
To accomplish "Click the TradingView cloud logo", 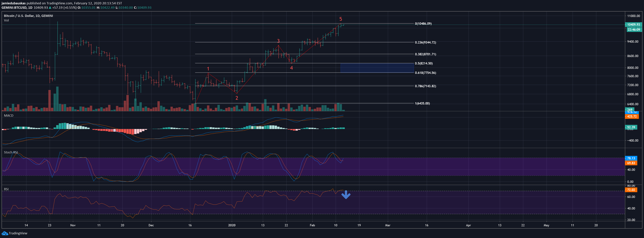I will click(5, 233).
